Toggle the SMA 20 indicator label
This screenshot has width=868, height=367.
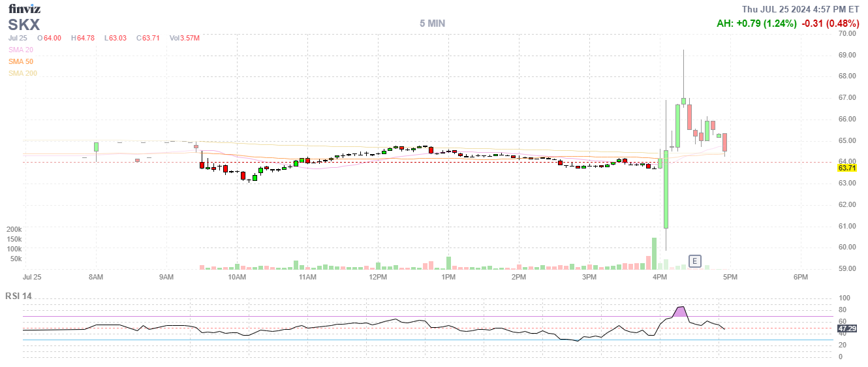(20, 50)
